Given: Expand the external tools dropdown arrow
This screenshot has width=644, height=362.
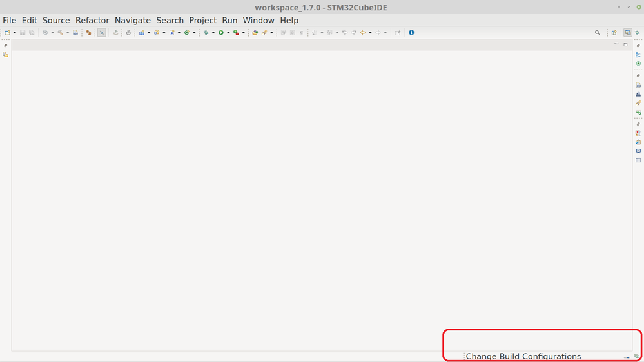Looking at the screenshot, I should point(243,32).
